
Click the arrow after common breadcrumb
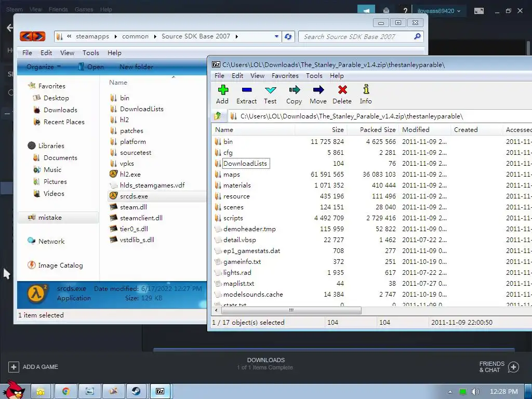(155, 36)
